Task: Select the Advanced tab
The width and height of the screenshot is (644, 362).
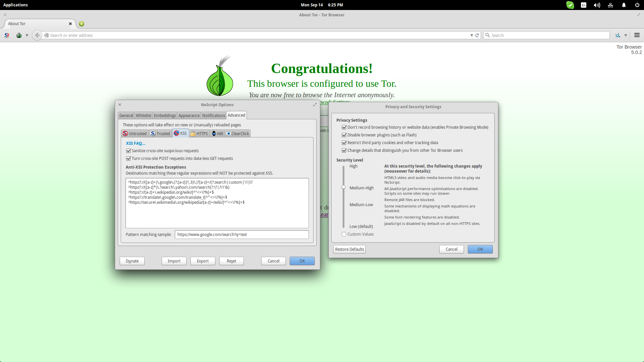Action: coord(236,115)
